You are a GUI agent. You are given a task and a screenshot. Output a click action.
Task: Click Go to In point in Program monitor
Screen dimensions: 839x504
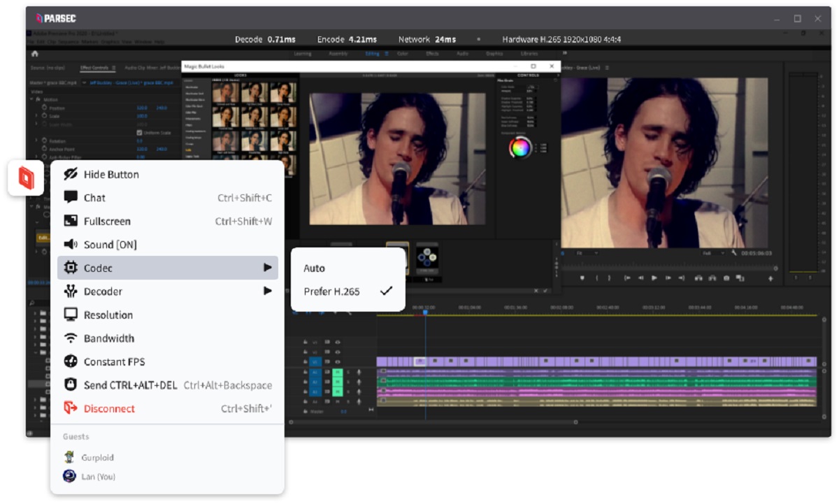click(627, 278)
